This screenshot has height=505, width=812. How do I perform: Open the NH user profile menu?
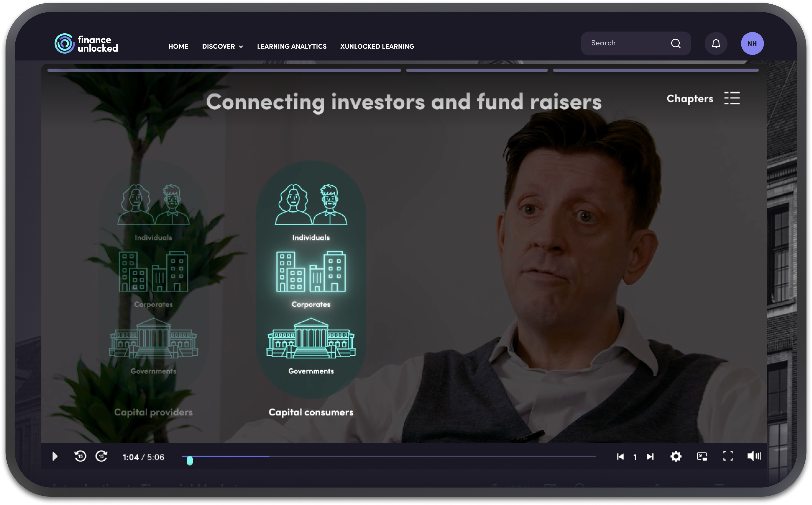tap(752, 43)
